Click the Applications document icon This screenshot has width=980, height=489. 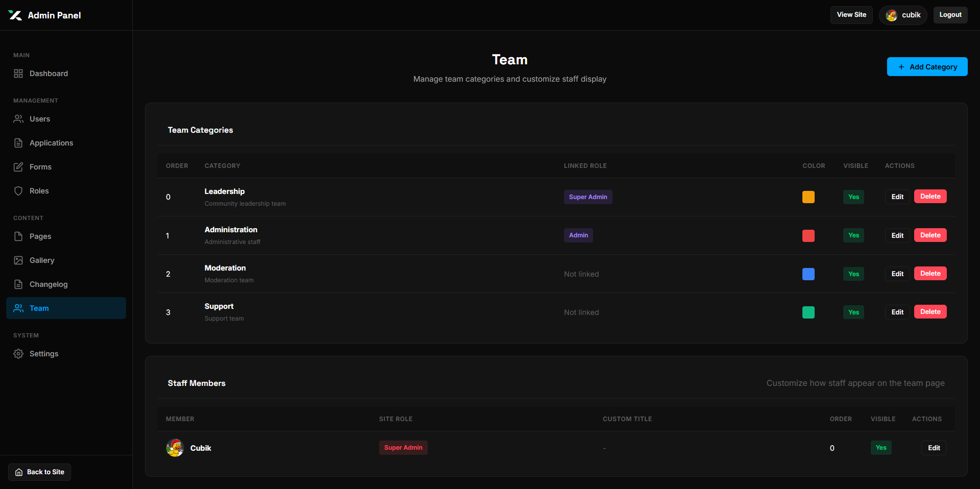pos(18,143)
